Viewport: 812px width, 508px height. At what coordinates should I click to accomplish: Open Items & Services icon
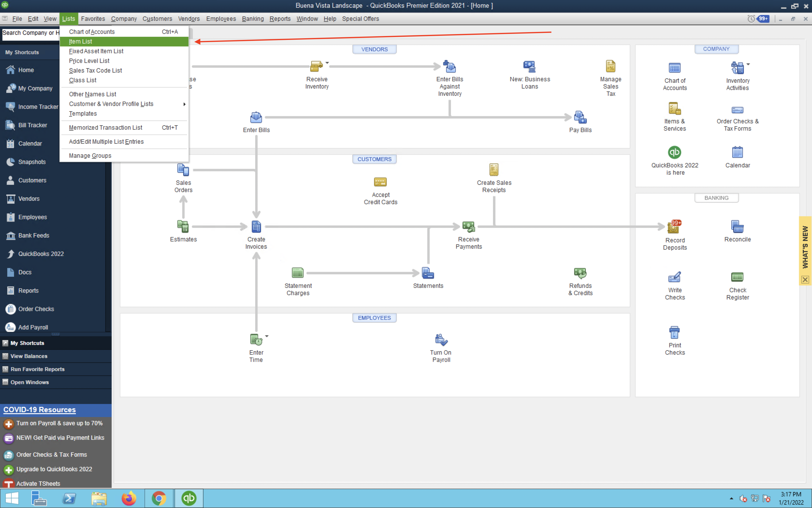point(674,109)
